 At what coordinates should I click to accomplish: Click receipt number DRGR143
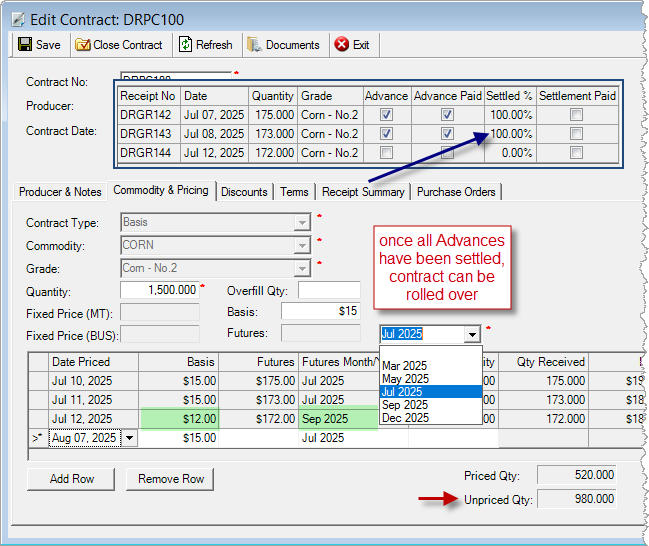coord(145,134)
